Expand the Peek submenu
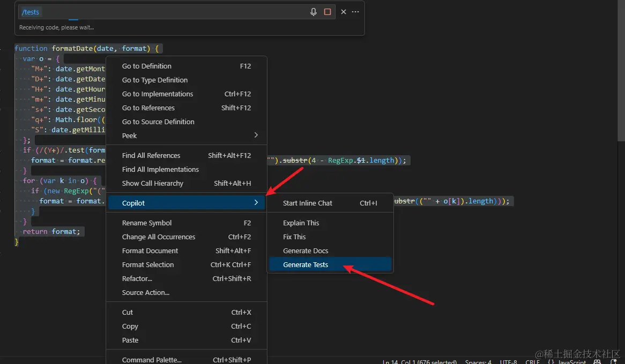This screenshot has height=364, width=625. click(x=187, y=136)
